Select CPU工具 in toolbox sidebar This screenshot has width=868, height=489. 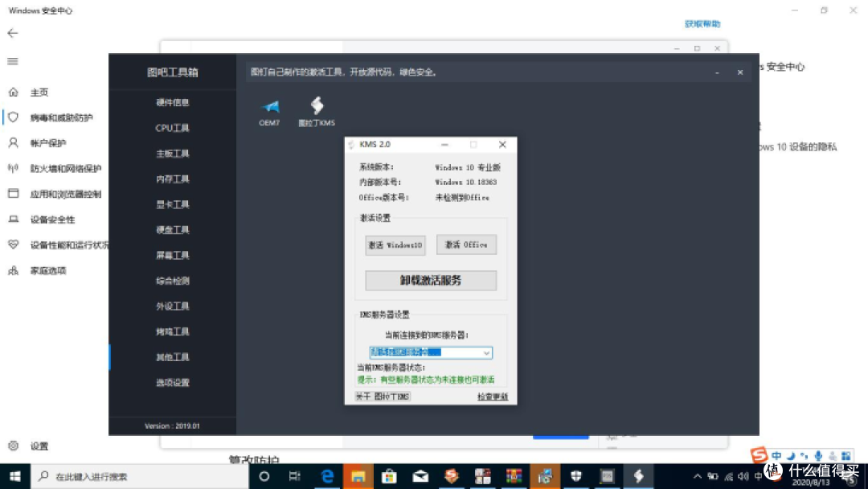[173, 128]
